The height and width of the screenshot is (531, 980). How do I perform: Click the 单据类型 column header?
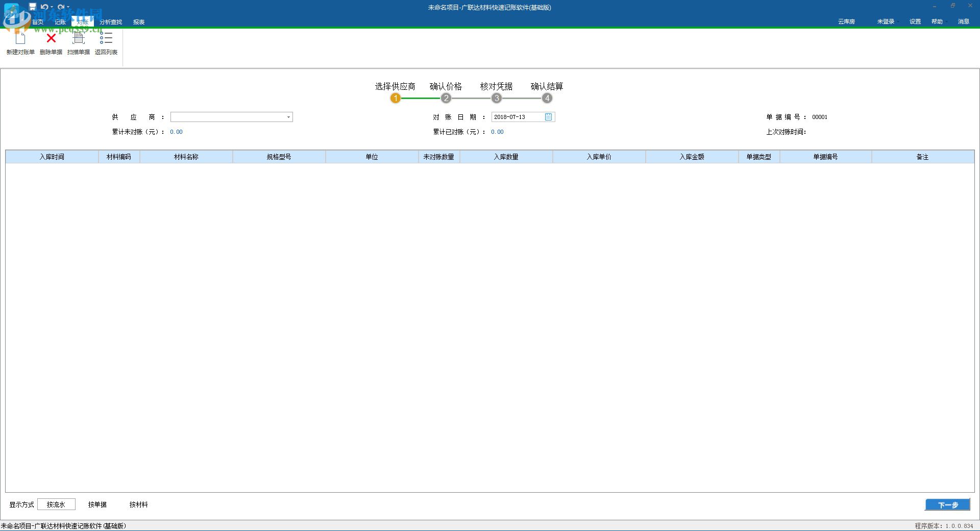759,157
